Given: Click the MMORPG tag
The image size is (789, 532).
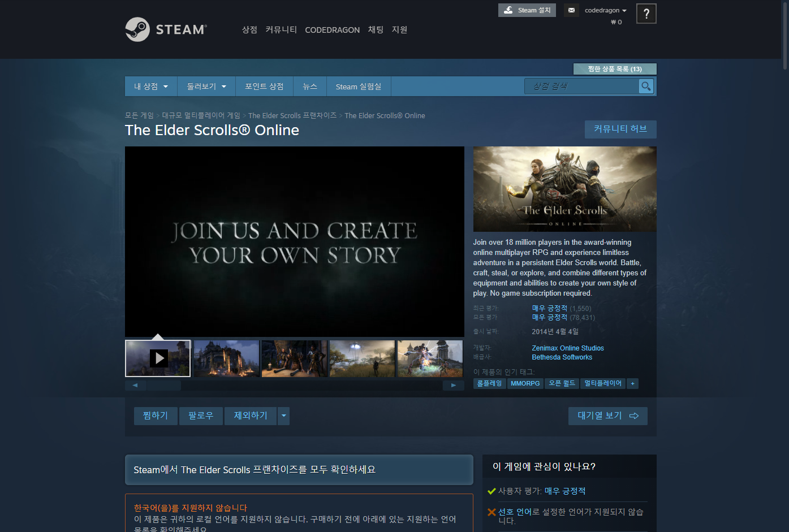Looking at the screenshot, I should pos(525,383).
